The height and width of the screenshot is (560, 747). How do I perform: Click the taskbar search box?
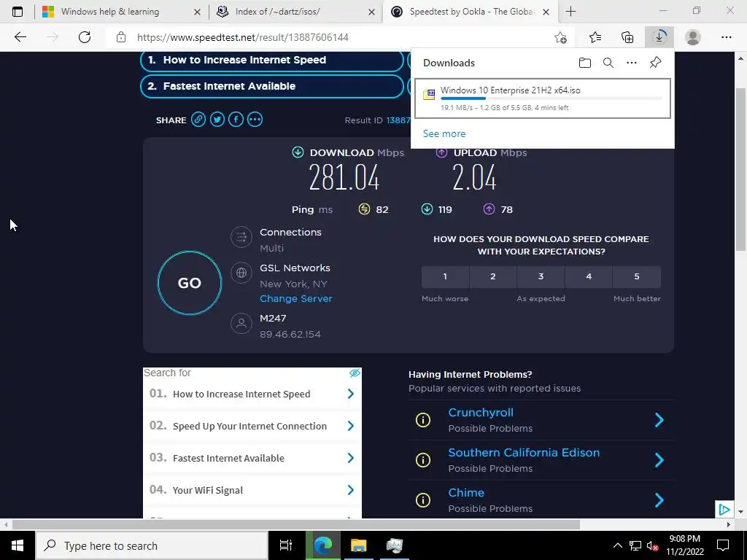click(x=152, y=545)
